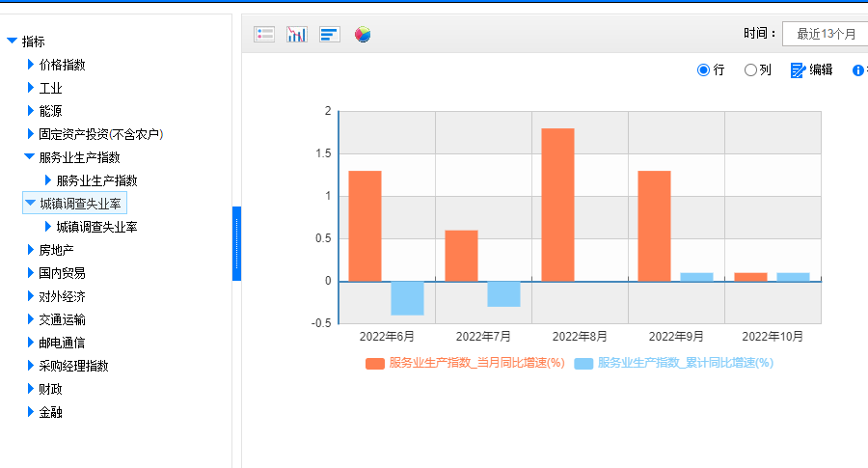Select the 能源 tree label
The height and width of the screenshot is (468, 868).
(x=50, y=111)
